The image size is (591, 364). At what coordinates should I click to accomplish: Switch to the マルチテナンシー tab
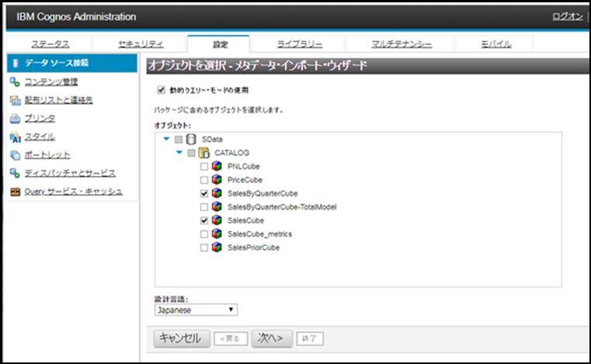402,44
